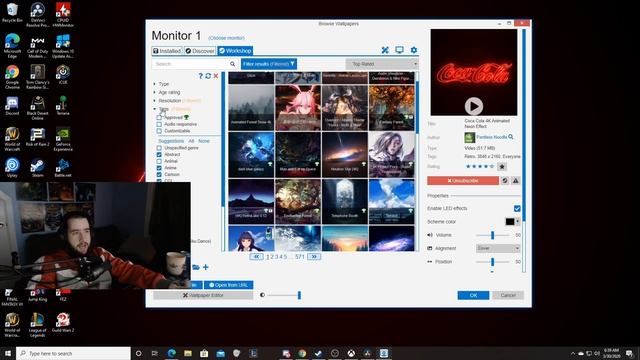Image resolution: width=640 pixels, height=360 pixels.
Task: Click the search magnifier icon
Action: (x=232, y=64)
